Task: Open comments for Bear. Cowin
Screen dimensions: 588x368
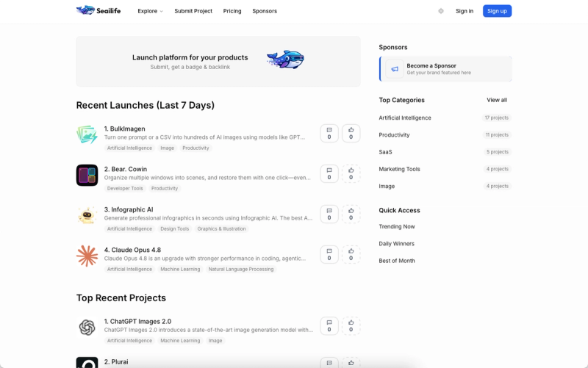Action: [x=329, y=174]
